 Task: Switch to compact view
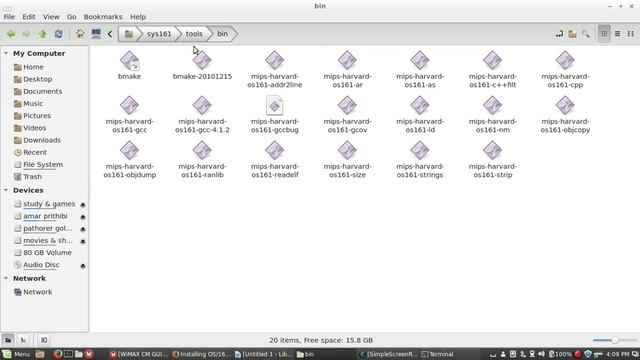[631, 34]
